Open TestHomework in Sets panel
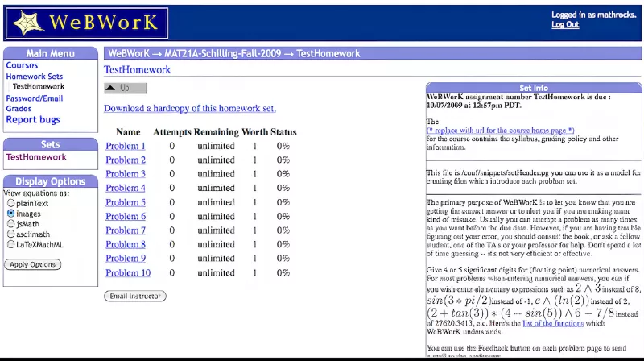644x361 pixels. pos(36,157)
